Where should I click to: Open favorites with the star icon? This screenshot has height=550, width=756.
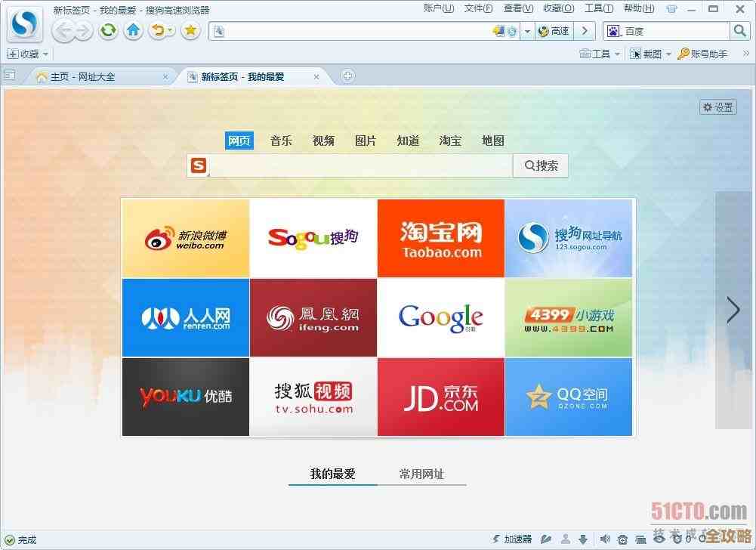190,31
